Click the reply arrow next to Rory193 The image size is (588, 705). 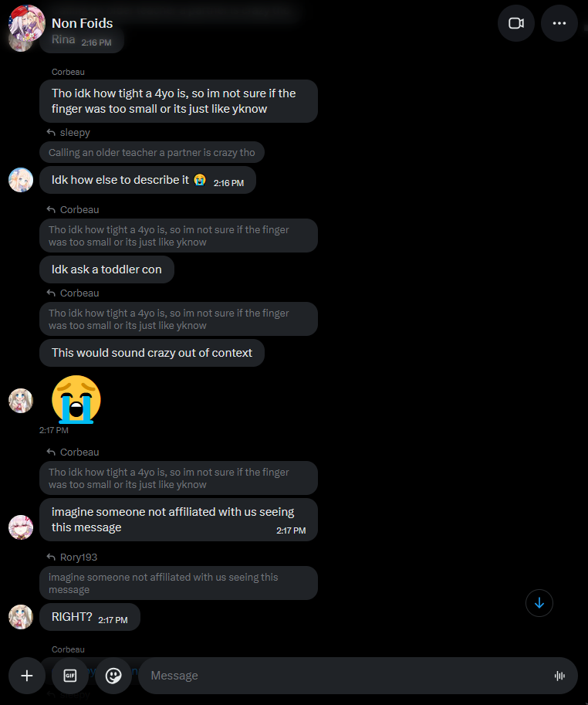point(51,557)
